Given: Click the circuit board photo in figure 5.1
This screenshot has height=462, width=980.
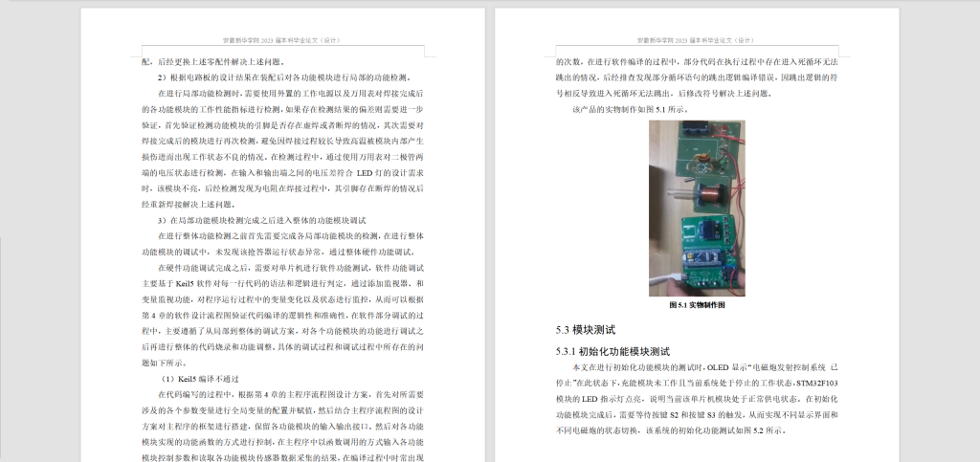Looking at the screenshot, I should pyautogui.click(x=697, y=208).
